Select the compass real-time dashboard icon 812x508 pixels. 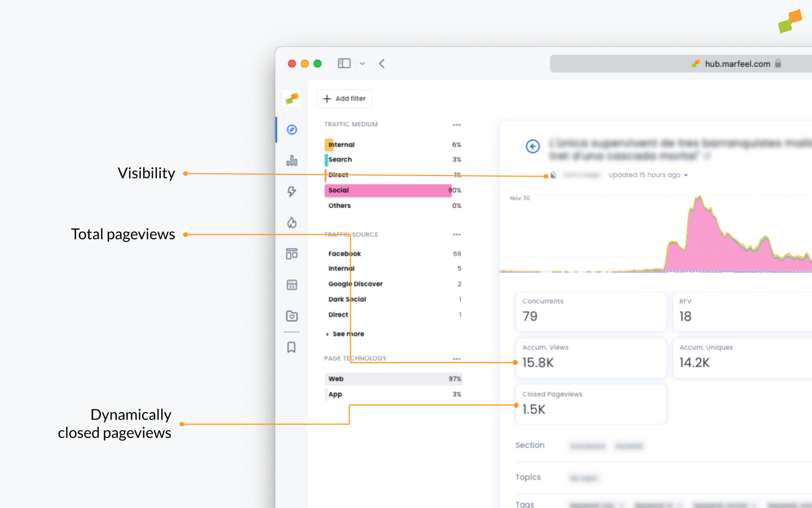pos(292,129)
